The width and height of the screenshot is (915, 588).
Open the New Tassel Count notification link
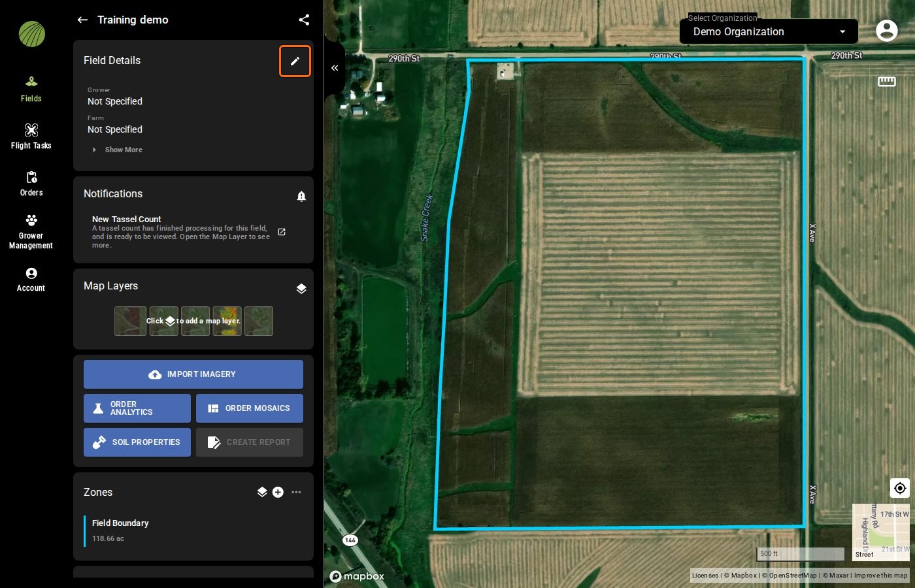coord(282,232)
